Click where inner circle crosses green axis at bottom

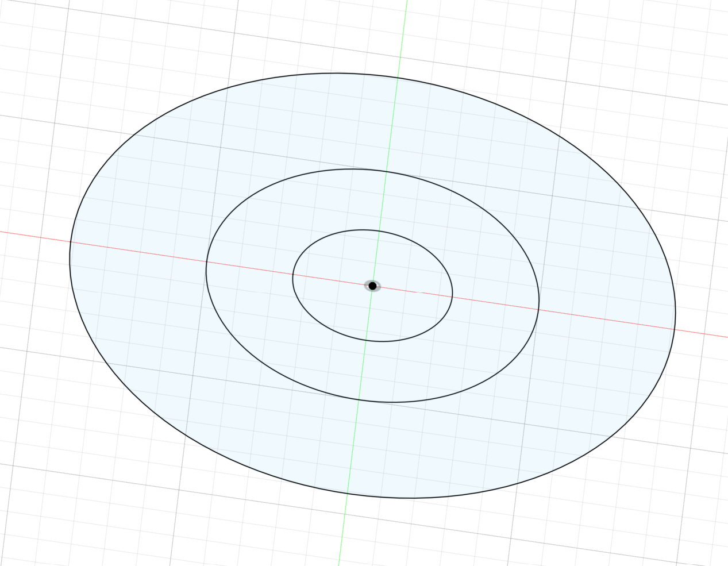(x=366, y=340)
